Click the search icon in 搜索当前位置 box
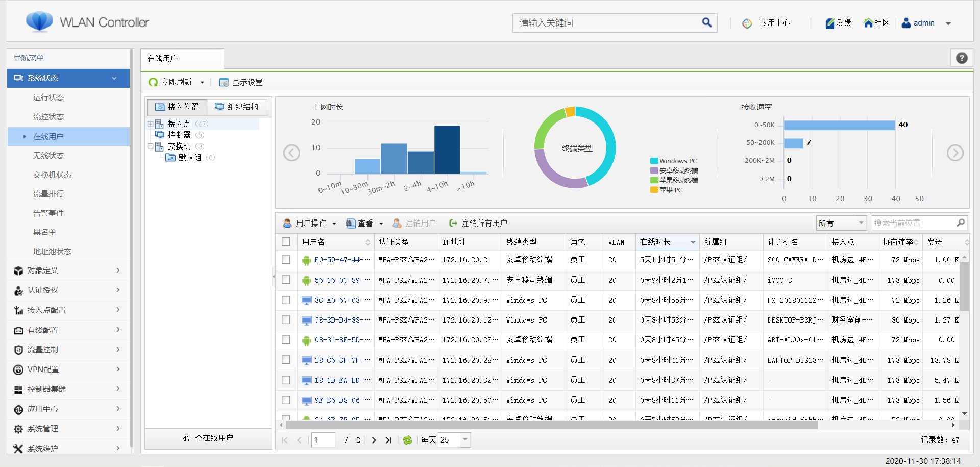 960,223
